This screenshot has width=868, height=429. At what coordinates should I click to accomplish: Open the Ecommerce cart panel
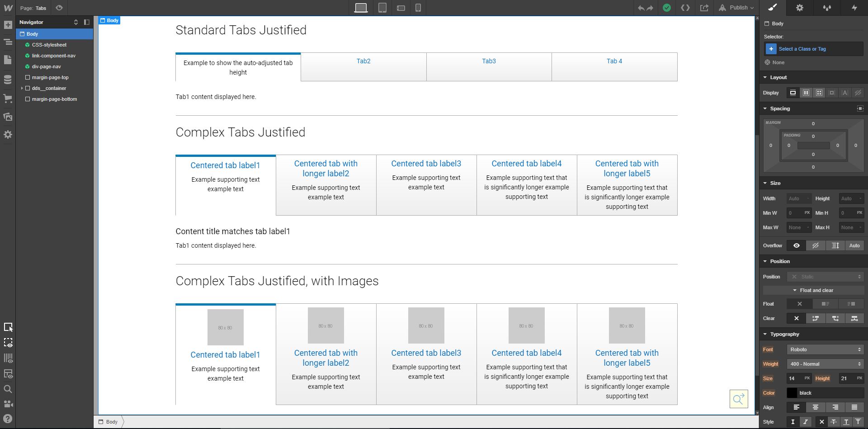click(x=8, y=98)
